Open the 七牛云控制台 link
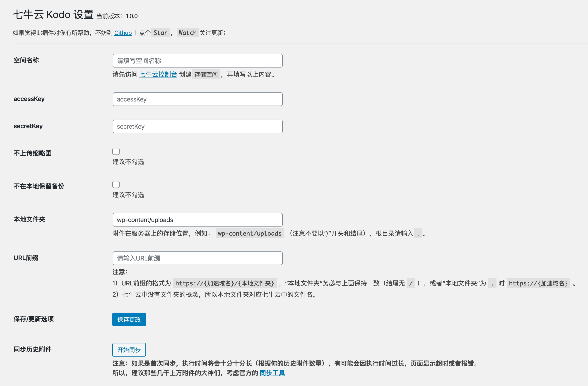The image size is (588, 386). coord(158,74)
